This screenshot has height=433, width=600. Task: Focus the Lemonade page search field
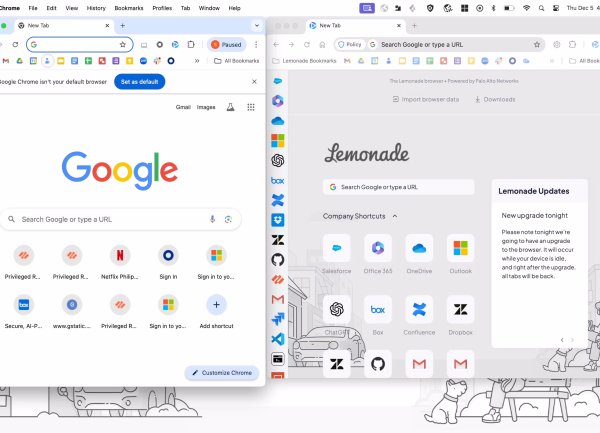(398, 187)
